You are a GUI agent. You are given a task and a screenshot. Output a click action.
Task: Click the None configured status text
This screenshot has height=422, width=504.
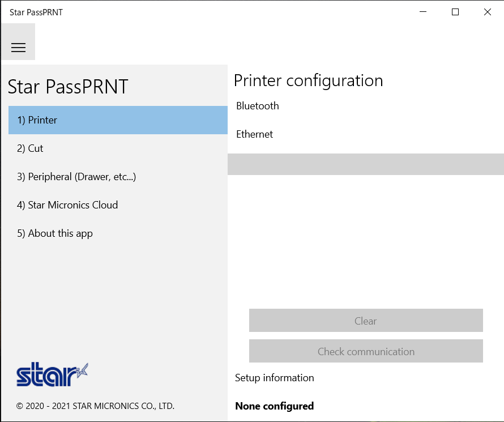click(274, 406)
